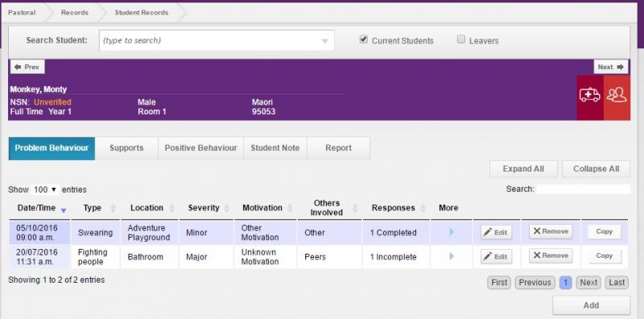Switch to the Problem Behaviour tab
The image size is (644, 319).
coord(52,148)
